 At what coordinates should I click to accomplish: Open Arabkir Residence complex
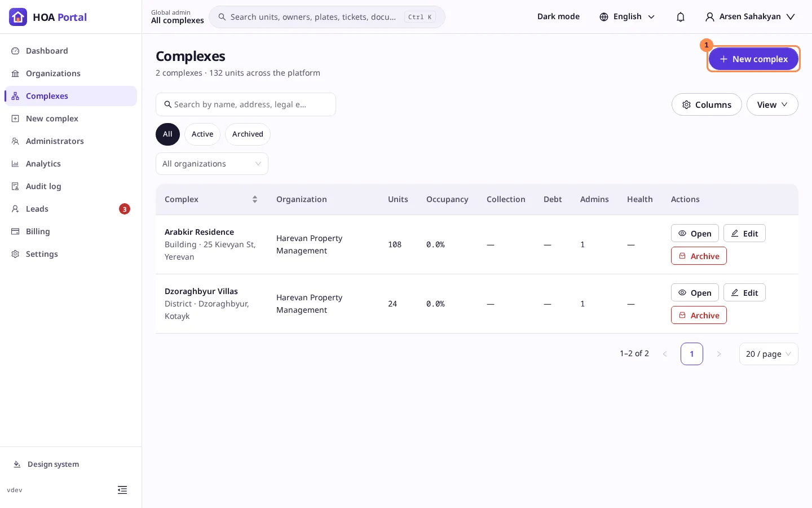click(695, 234)
